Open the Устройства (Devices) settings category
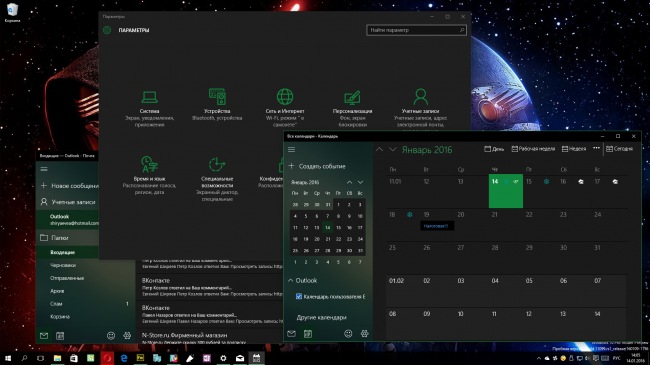Screen dimensions: 650x365 pyautogui.click(x=217, y=105)
